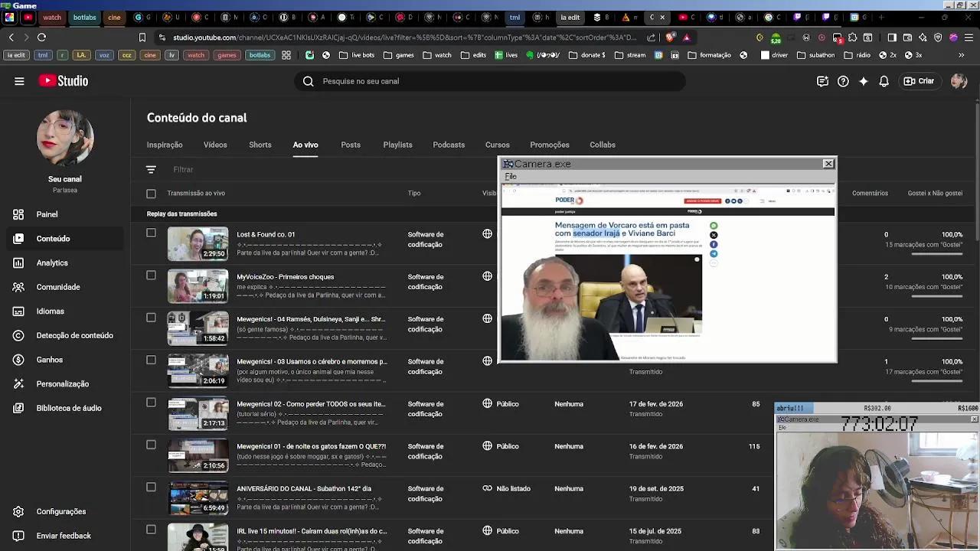
Task: Expand the bookmarks overflow chevron
Action: 962,55
